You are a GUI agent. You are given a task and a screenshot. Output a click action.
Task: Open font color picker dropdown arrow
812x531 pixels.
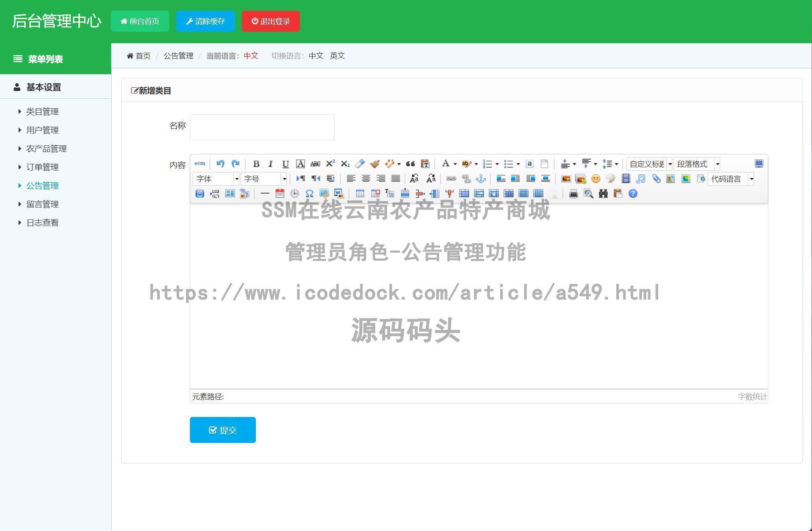pos(455,164)
